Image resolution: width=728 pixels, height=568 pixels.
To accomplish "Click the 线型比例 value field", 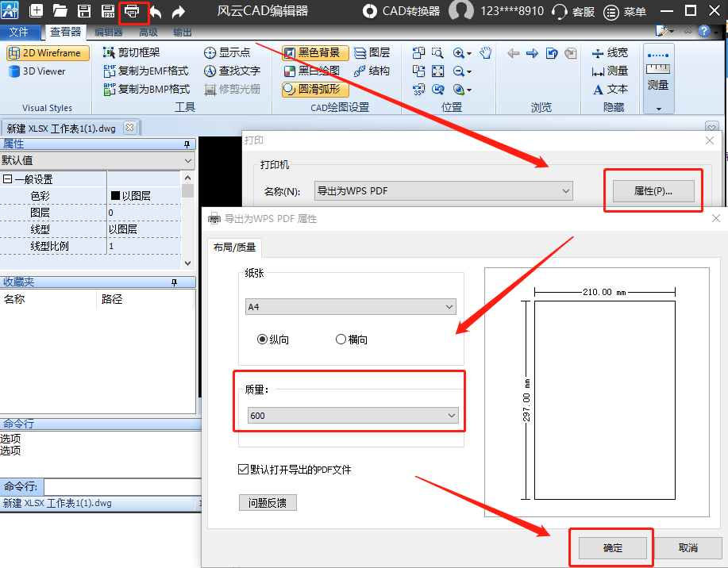I will click(144, 246).
